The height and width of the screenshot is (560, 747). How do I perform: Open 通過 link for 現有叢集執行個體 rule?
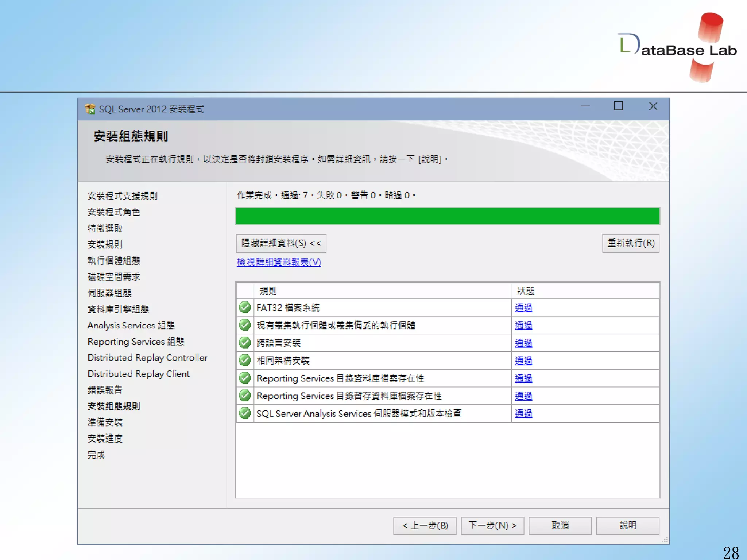tap(523, 325)
